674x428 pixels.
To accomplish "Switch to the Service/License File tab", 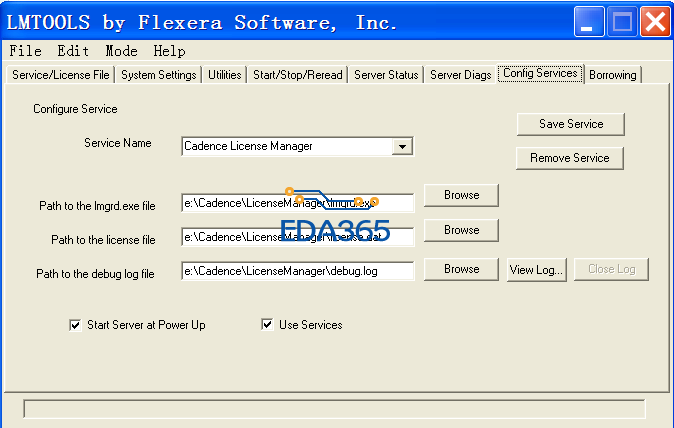I will click(61, 75).
